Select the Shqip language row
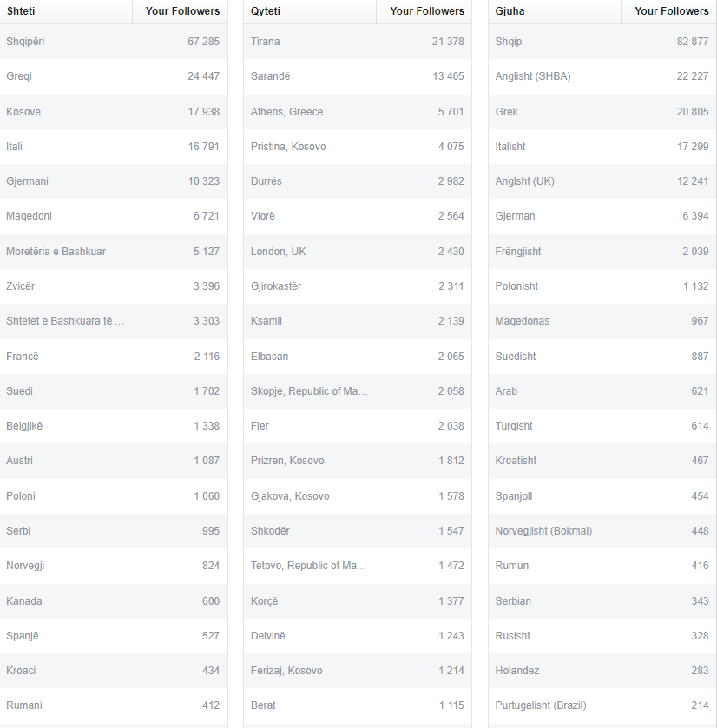The image size is (717, 728). pos(602,42)
